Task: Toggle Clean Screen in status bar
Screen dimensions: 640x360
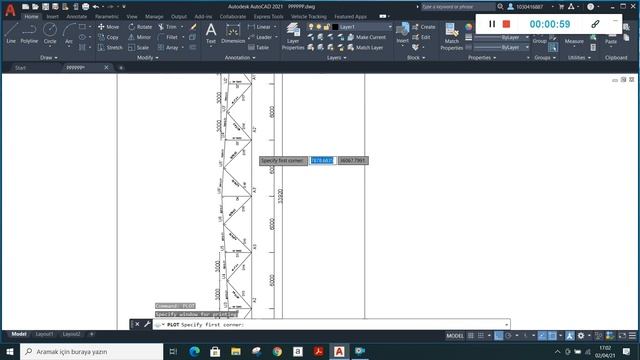Action: pos(622,336)
